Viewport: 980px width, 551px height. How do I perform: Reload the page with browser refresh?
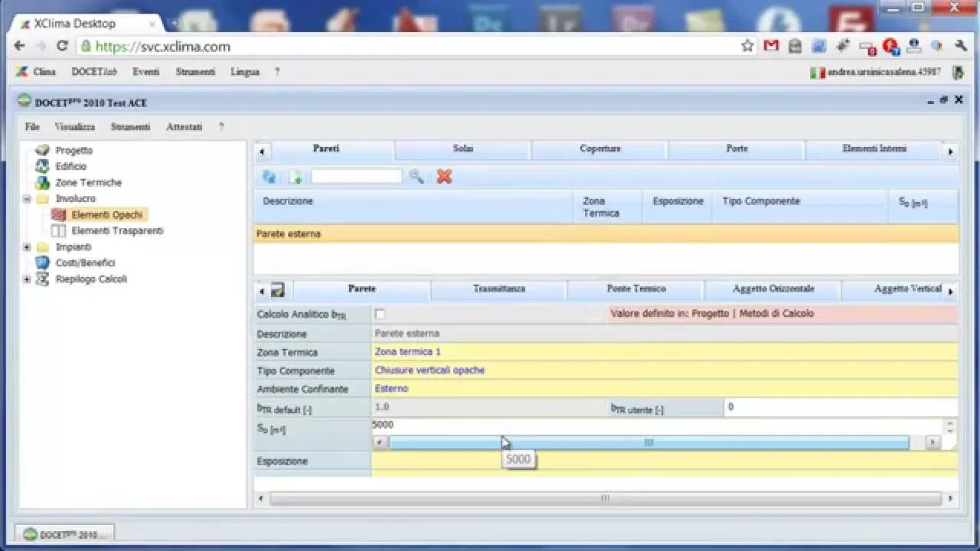coord(62,46)
